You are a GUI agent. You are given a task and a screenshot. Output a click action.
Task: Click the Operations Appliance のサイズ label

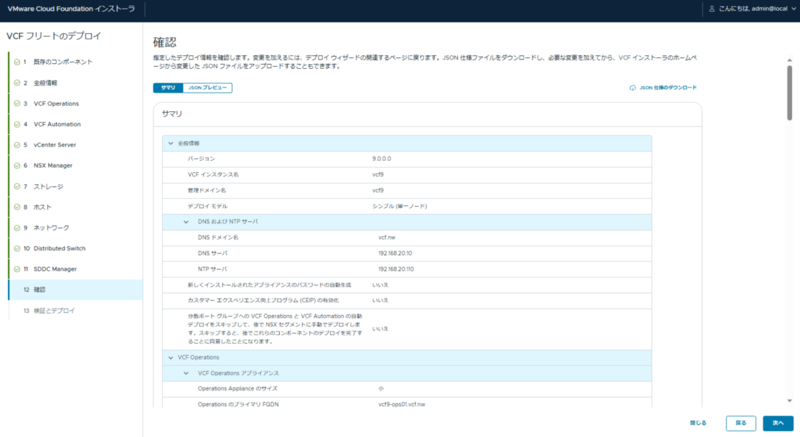(x=238, y=389)
